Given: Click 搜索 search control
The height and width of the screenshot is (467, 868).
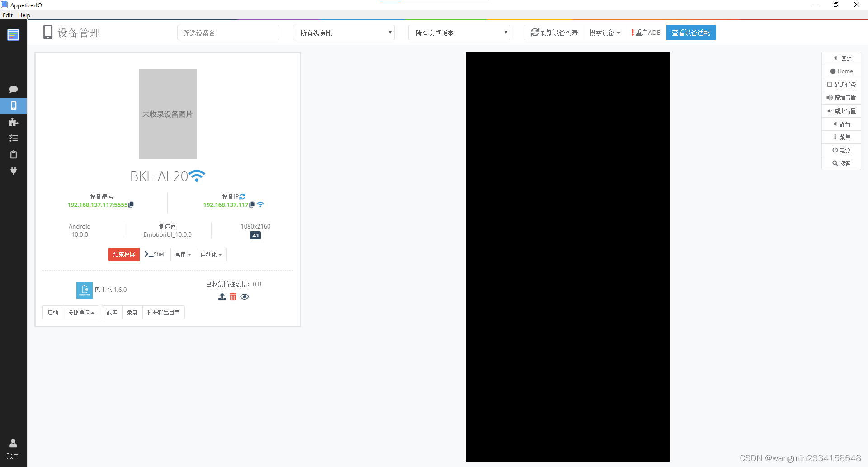Looking at the screenshot, I should [841, 163].
